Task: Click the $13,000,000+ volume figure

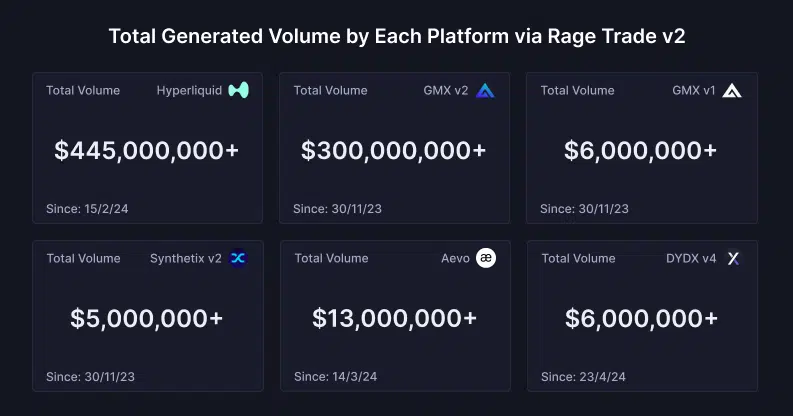Action: [394, 319]
